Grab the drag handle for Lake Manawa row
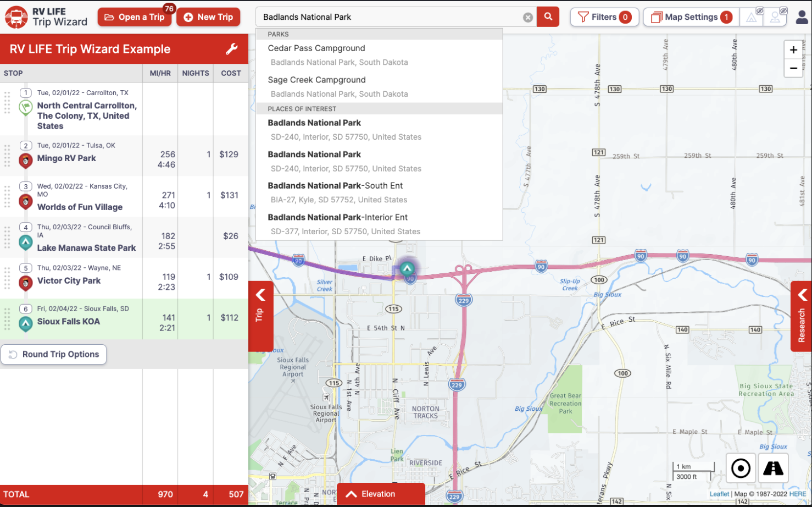This screenshot has width=812, height=507. tap(7, 238)
